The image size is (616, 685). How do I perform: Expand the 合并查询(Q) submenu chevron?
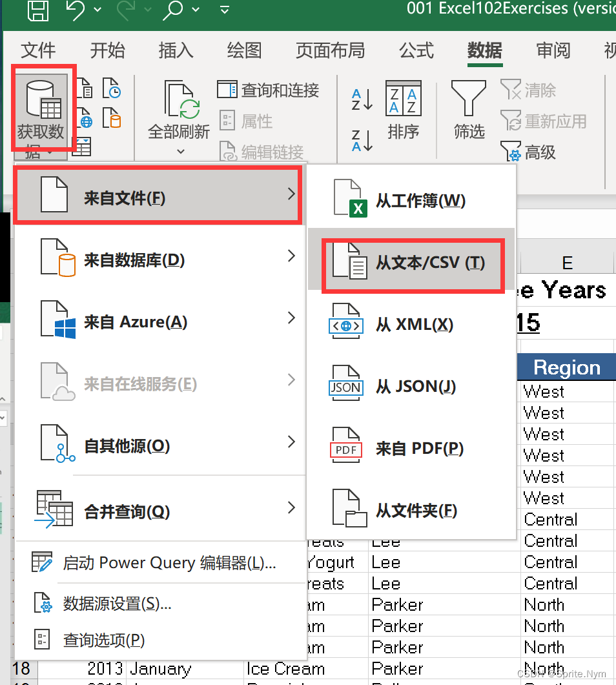tap(292, 507)
